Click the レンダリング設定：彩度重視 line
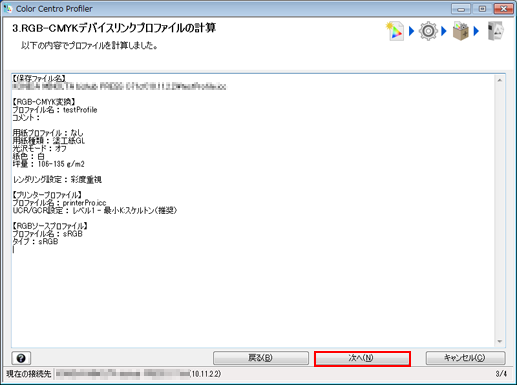The image size is (517, 385). 57,180
